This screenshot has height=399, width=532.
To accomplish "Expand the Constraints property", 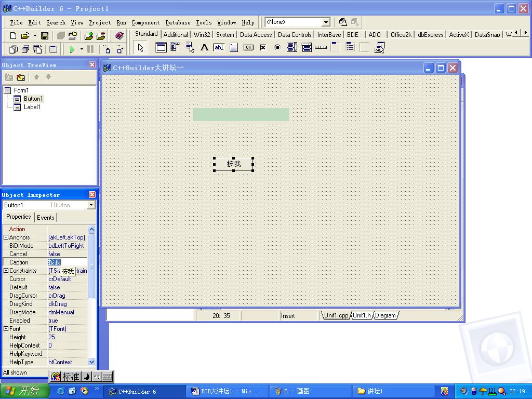I will tap(6, 270).
